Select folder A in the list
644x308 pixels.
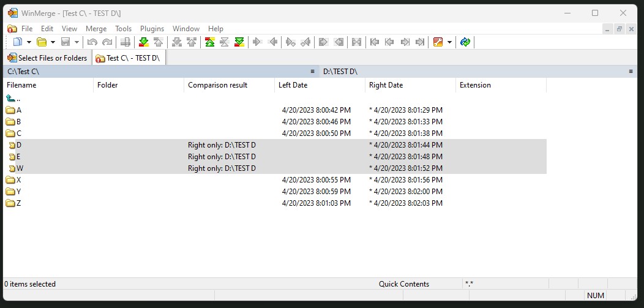[13, 110]
